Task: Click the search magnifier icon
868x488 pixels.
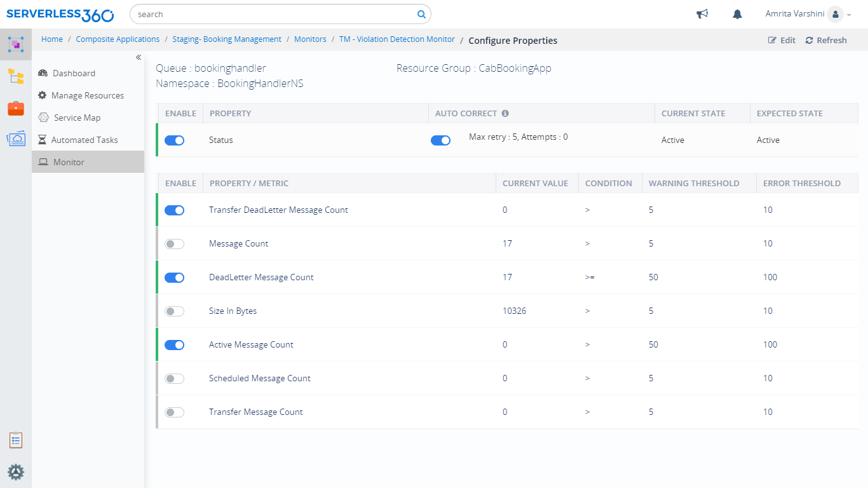Action: [421, 13]
